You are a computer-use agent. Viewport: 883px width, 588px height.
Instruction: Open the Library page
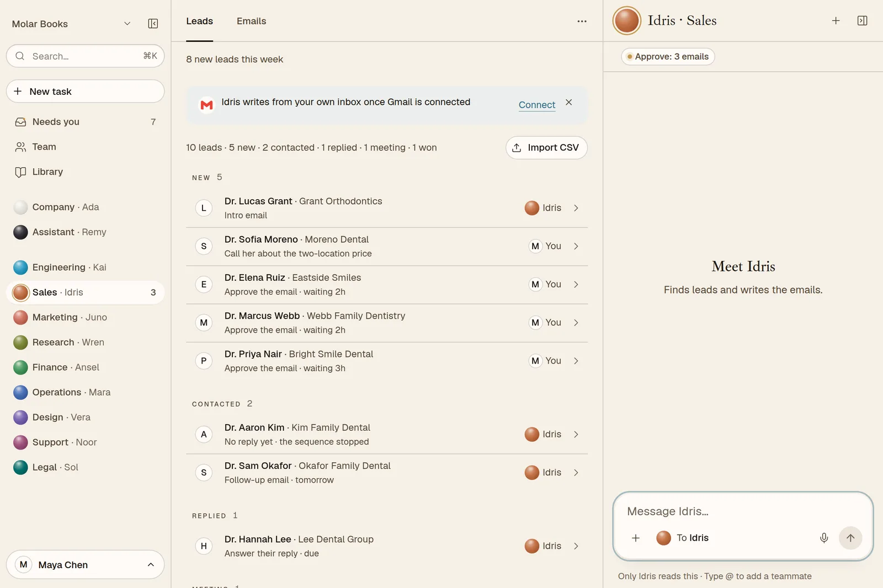click(x=86, y=172)
